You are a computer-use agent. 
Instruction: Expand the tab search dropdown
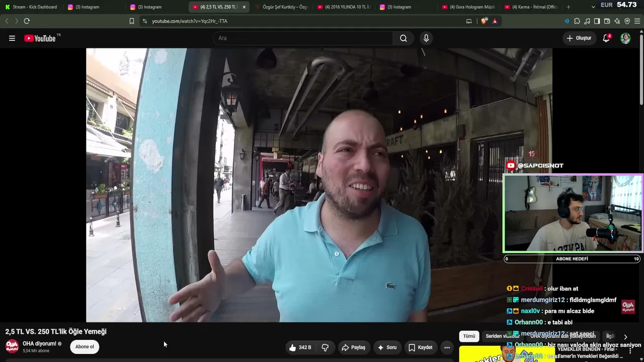coord(593,7)
